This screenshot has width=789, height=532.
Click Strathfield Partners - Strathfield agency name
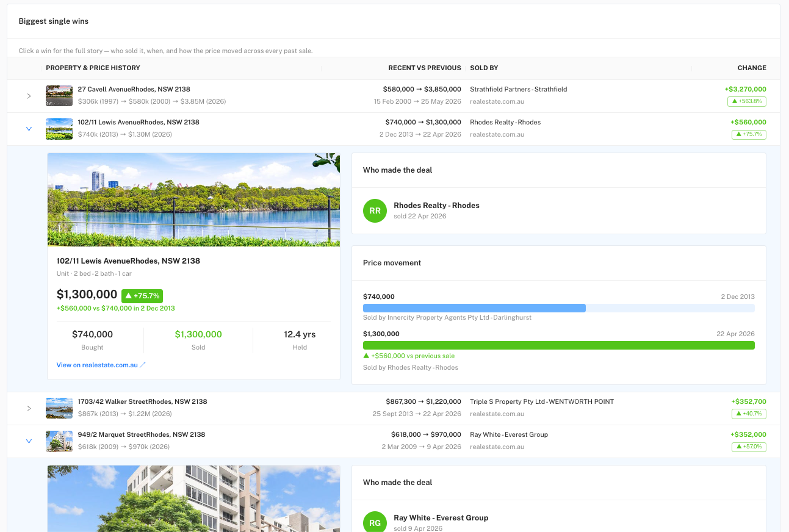519,89
